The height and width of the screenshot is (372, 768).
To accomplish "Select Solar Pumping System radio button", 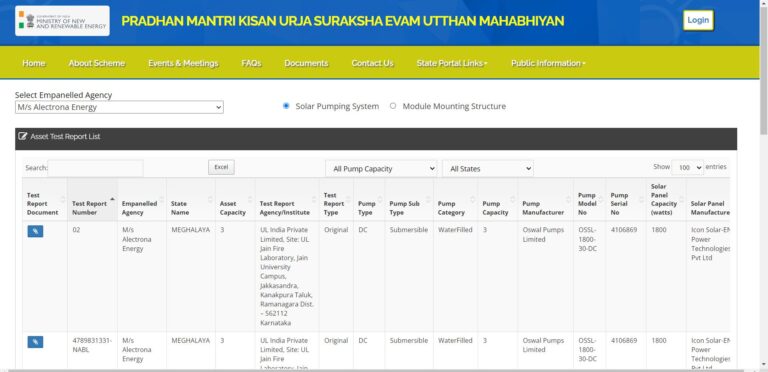I will coord(286,106).
